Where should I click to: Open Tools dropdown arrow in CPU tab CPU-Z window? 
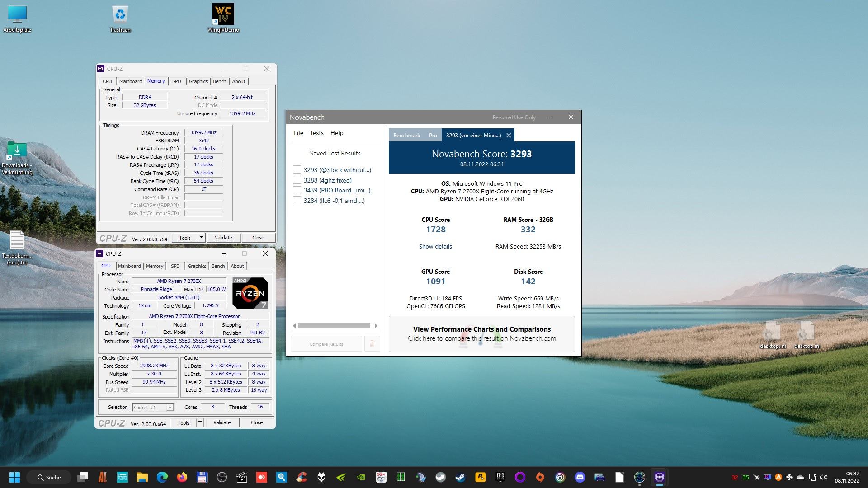tap(200, 422)
